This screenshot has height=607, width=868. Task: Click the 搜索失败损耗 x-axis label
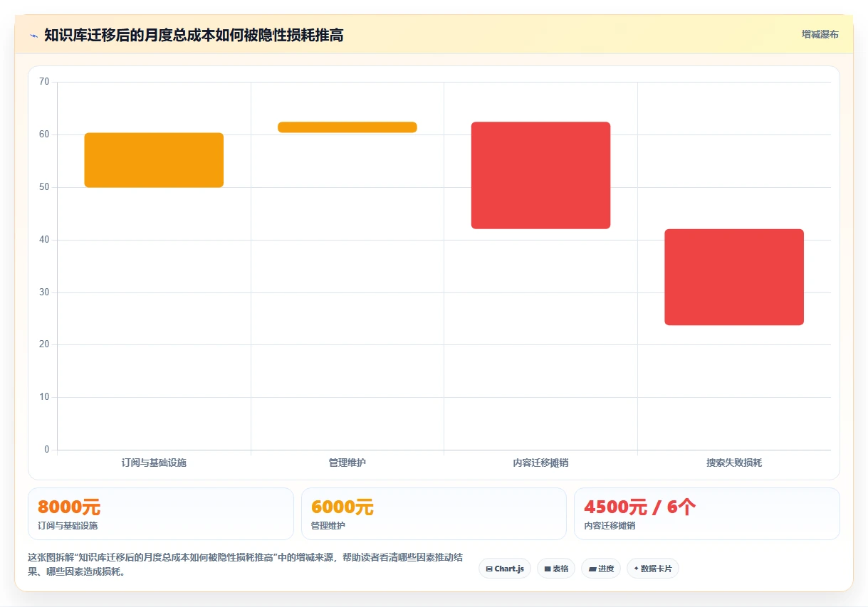click(734, 463)
